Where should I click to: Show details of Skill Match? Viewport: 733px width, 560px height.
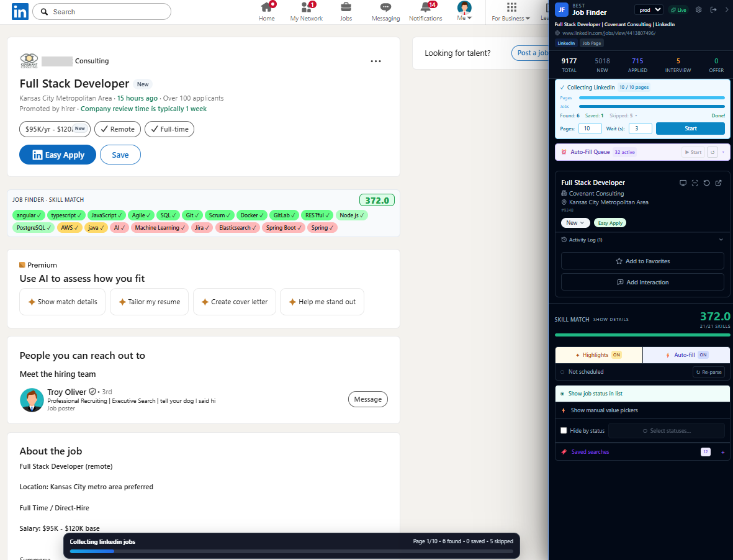[x=611, y=320]
